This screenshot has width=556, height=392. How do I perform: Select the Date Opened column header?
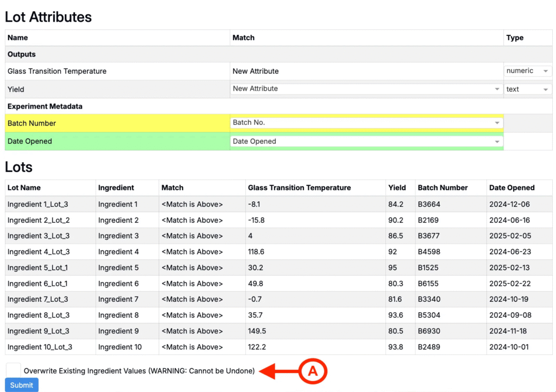(511, 187)
